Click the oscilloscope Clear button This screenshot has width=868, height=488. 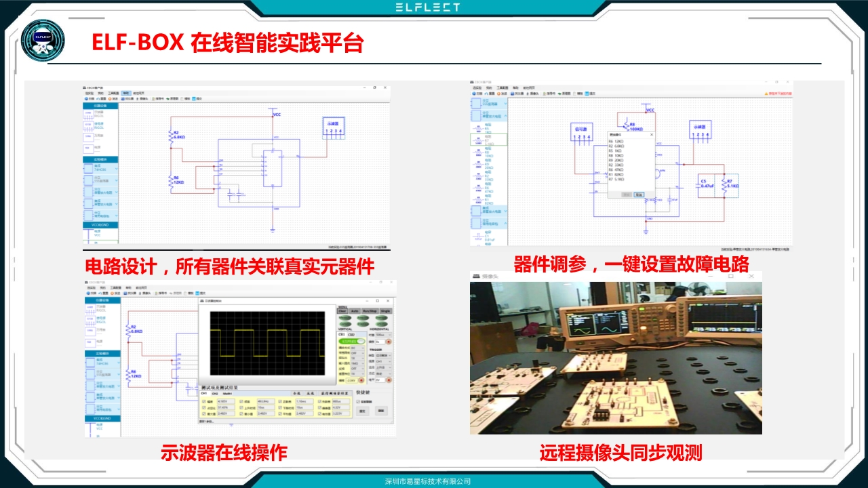342,311
